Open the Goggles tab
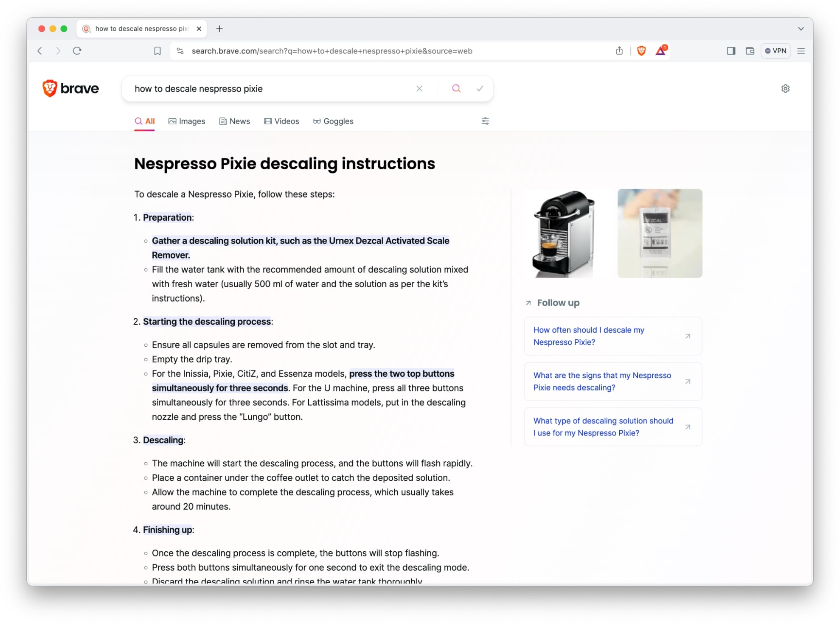840x623 pixels. pos(333,121)
